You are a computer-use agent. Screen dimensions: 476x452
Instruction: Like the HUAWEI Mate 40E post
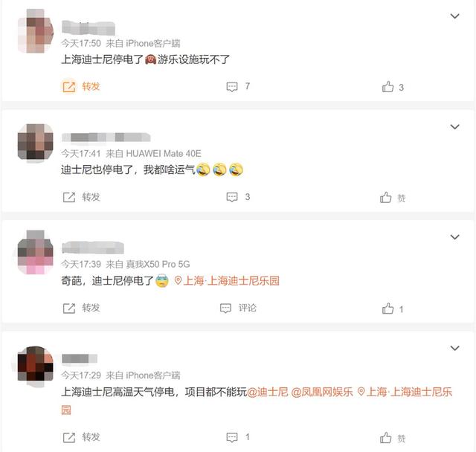393,198
